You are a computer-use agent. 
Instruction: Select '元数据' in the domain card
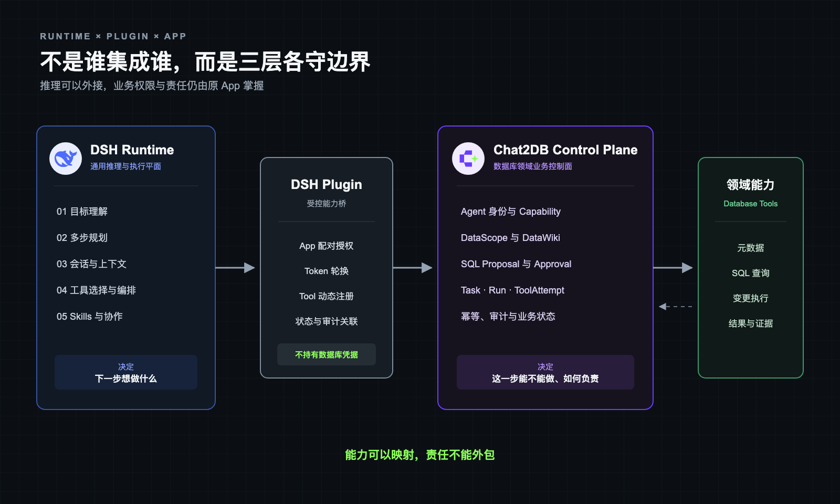[751, 248]
